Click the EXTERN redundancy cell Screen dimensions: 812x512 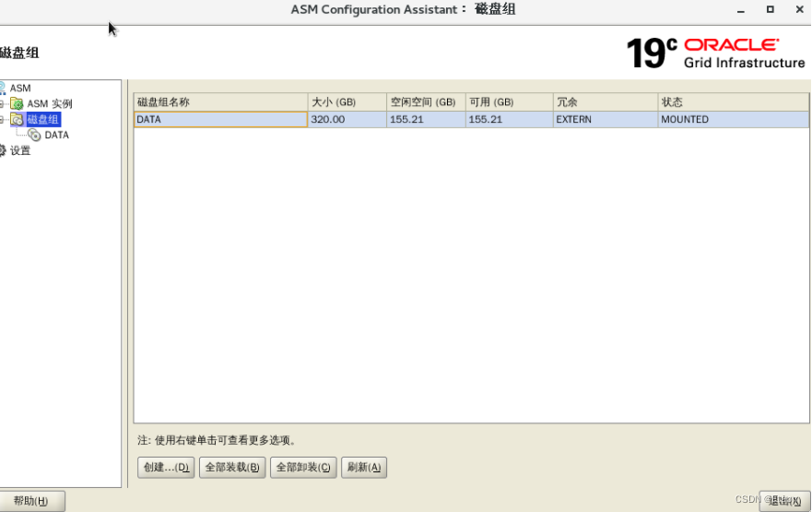click(606, 119)
